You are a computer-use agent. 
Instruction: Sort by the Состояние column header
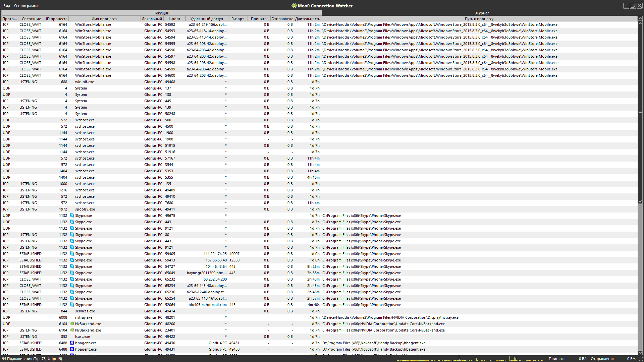click(31, 19)
